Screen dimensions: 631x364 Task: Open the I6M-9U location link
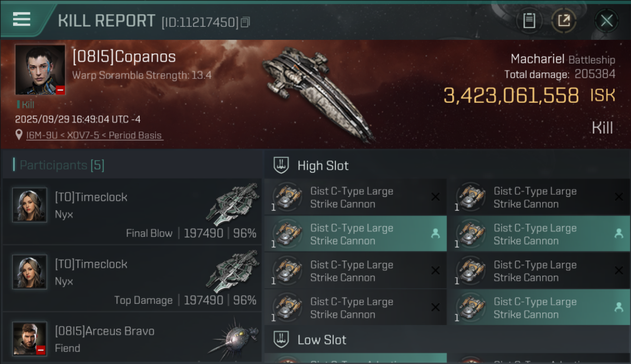tap(95, 135)
